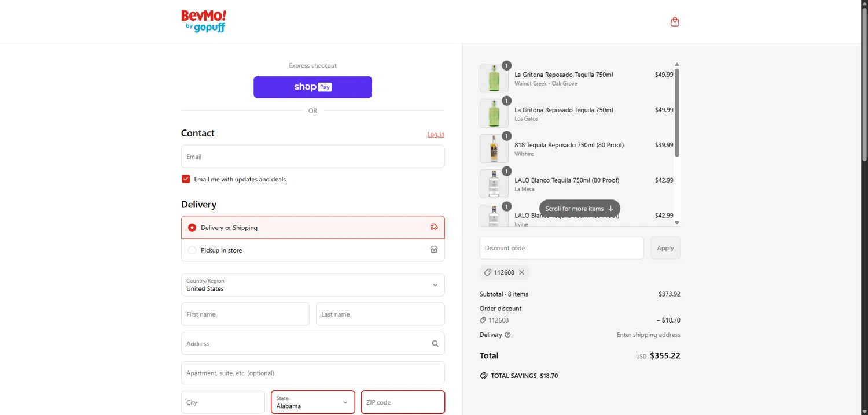The image size is (868, 415).
Task: Click the BevMo by Gopuff logo
Action: pos(204,21)
